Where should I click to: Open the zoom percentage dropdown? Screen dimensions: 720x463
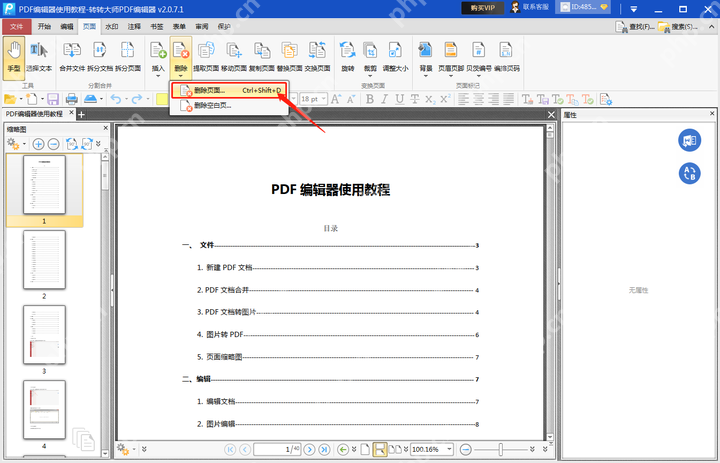450,449
